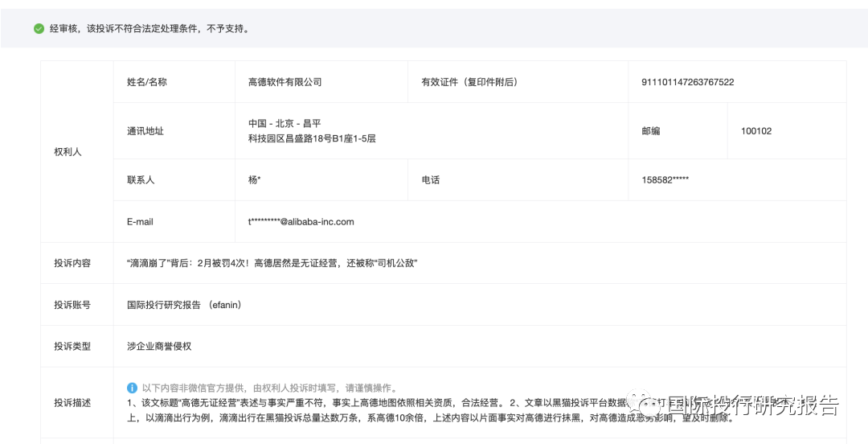Image resolution: width=868 pixels, height=444 pixels.
Task: Click the '邮编' label cell
Action: (678, 131)
